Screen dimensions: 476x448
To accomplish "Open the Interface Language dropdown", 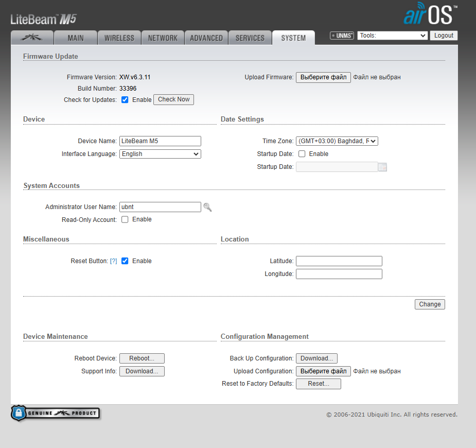I will click(x=160, y=154).
